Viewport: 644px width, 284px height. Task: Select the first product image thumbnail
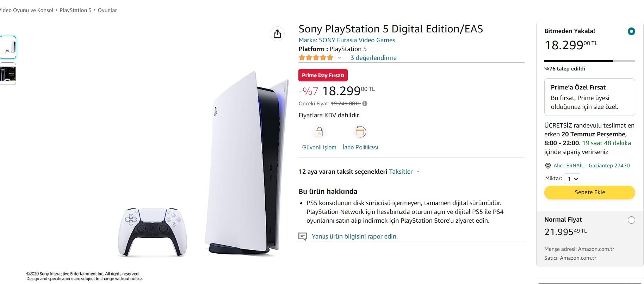pyautogui.click(x=8, y=47)
